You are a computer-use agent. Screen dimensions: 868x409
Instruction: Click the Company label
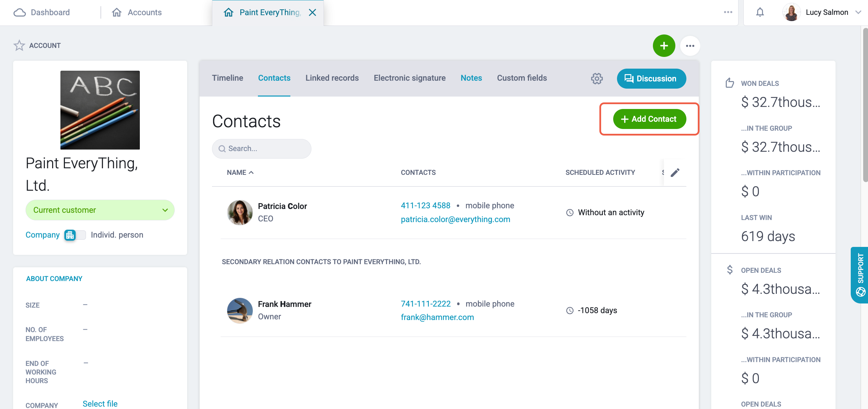pyautogui.click(x=42, y=235)
